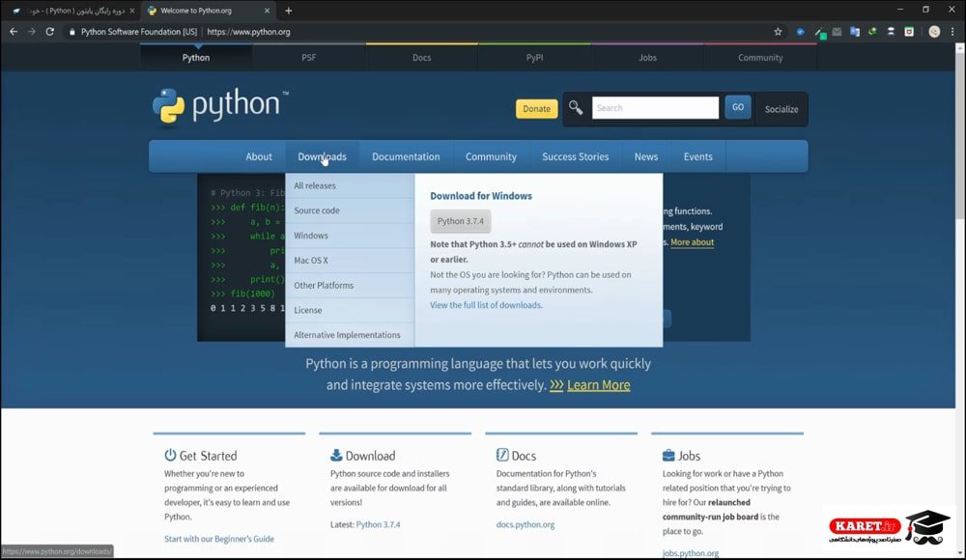This screenshot has height=560, width=966.
Task: Reload the python.org page
Action: coord(50,32)
